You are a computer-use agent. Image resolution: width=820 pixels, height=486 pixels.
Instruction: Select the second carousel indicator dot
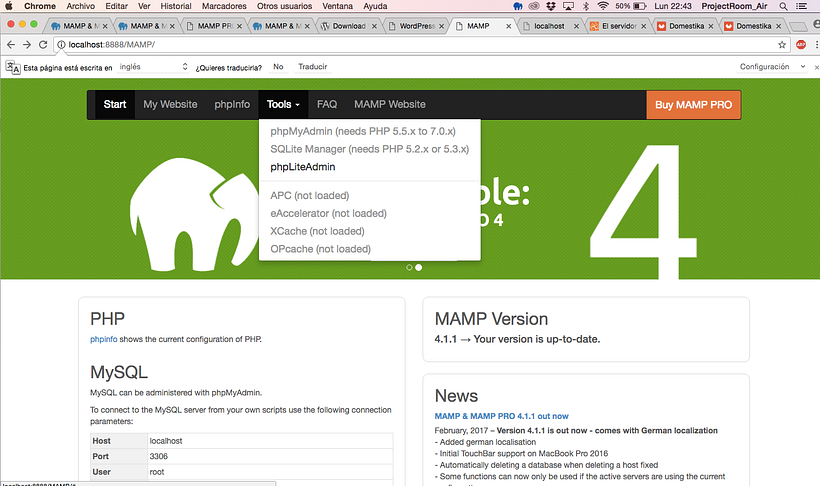point(418,267)
